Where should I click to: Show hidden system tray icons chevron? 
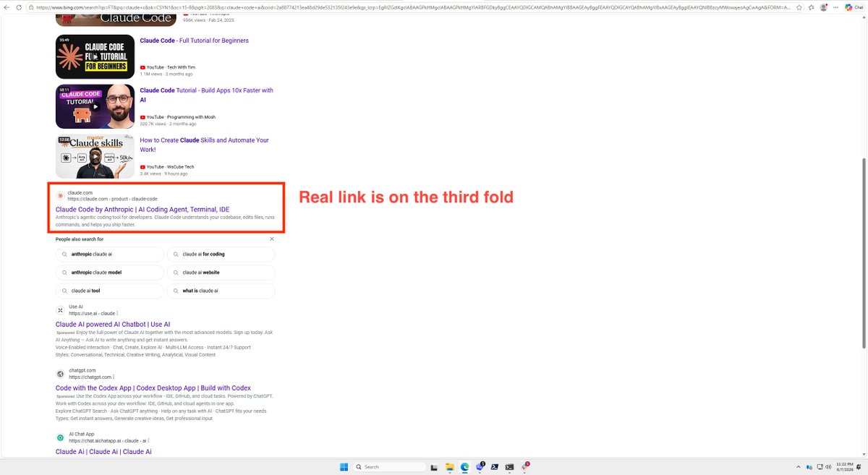[799, 467]
